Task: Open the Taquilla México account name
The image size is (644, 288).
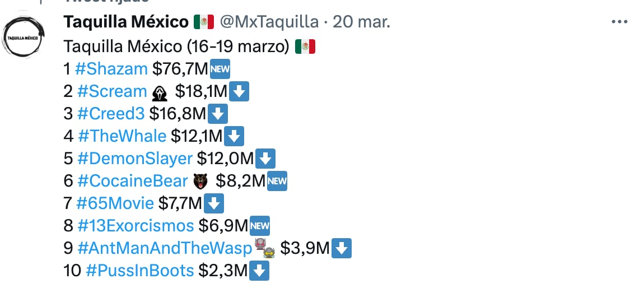Action: point(126,22)
